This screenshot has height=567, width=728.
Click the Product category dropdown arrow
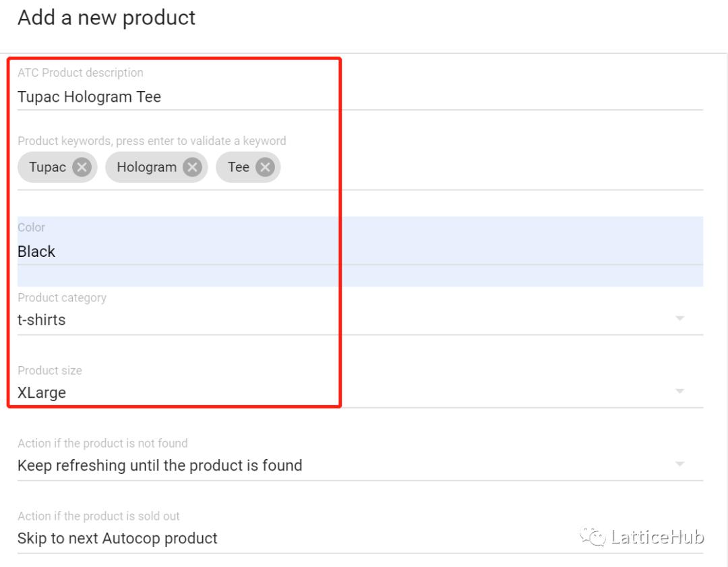(679, 318)
